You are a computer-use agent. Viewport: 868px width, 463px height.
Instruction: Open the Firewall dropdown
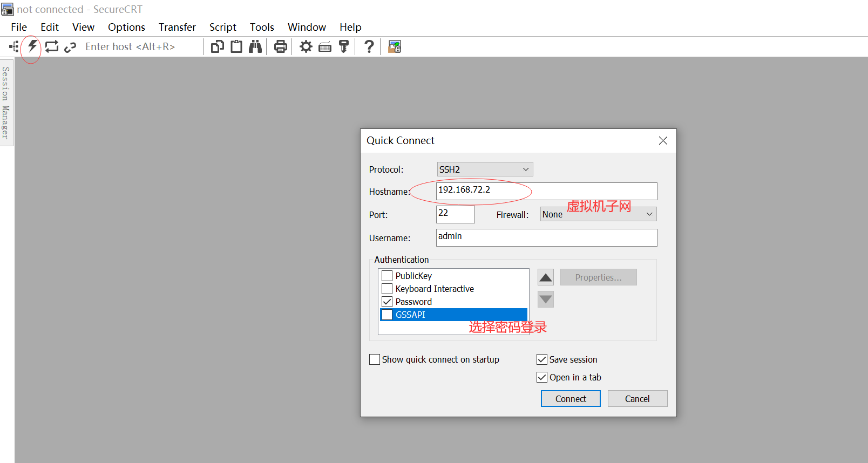coord(598,214)
